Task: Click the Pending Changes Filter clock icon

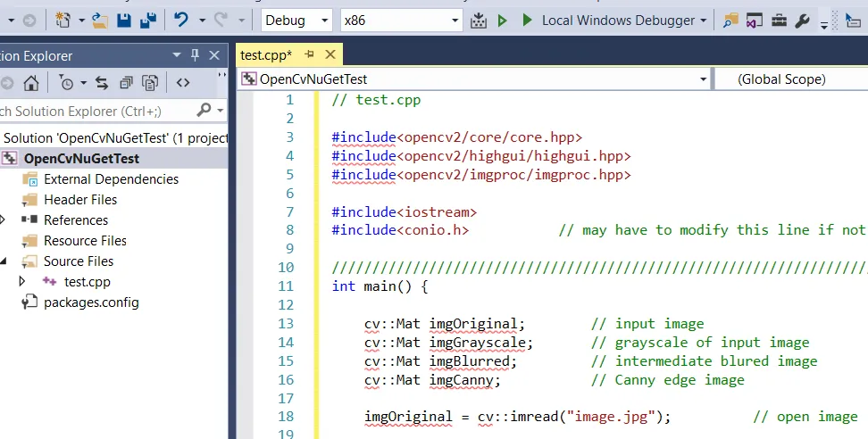Action: click(66, 83)
